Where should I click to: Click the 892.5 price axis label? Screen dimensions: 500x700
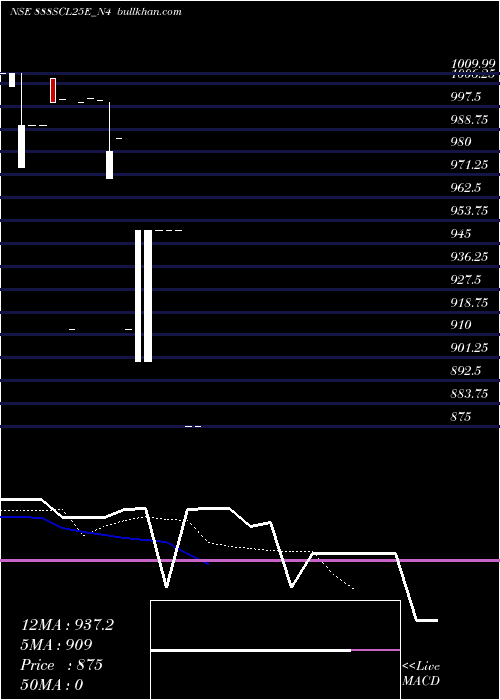tap(466, 371)
